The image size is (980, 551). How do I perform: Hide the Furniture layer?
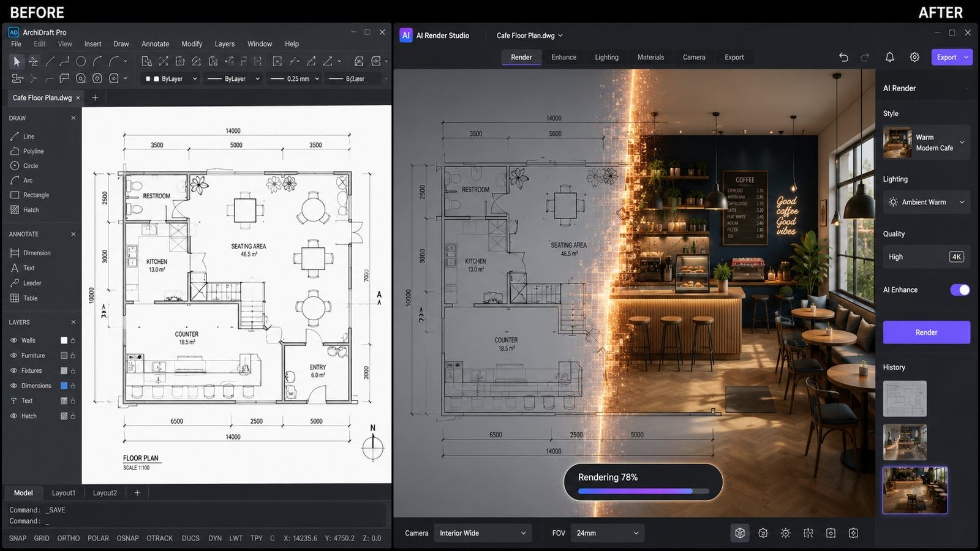13,356
